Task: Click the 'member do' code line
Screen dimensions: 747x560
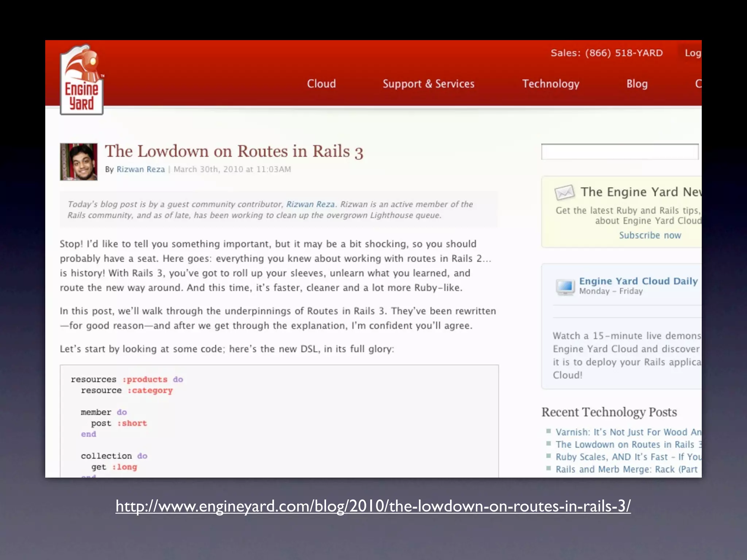Action: click(104, 412)
